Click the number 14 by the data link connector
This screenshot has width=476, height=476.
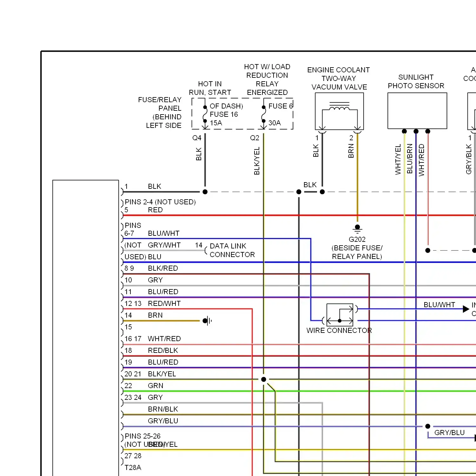point(199,245)
